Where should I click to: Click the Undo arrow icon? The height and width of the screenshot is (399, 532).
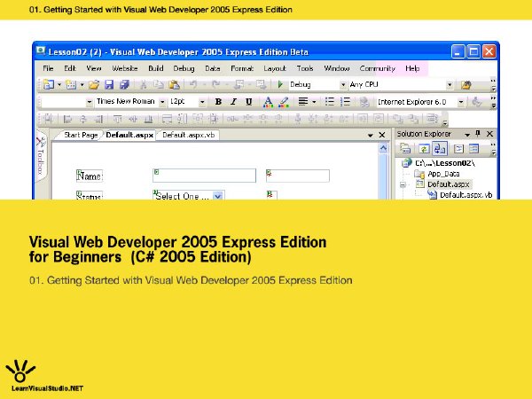tap(193, 84)
